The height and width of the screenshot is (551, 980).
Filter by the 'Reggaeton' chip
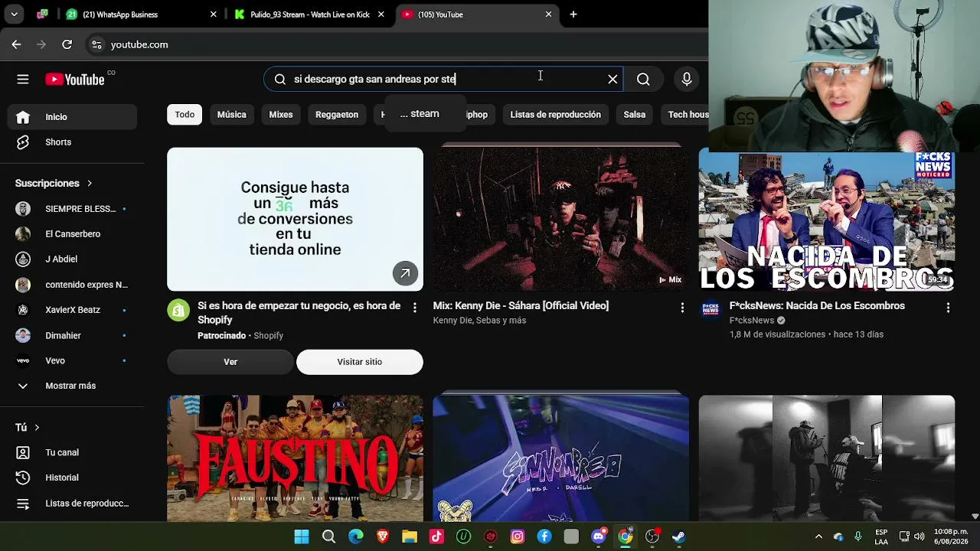[x=337, y=114]
